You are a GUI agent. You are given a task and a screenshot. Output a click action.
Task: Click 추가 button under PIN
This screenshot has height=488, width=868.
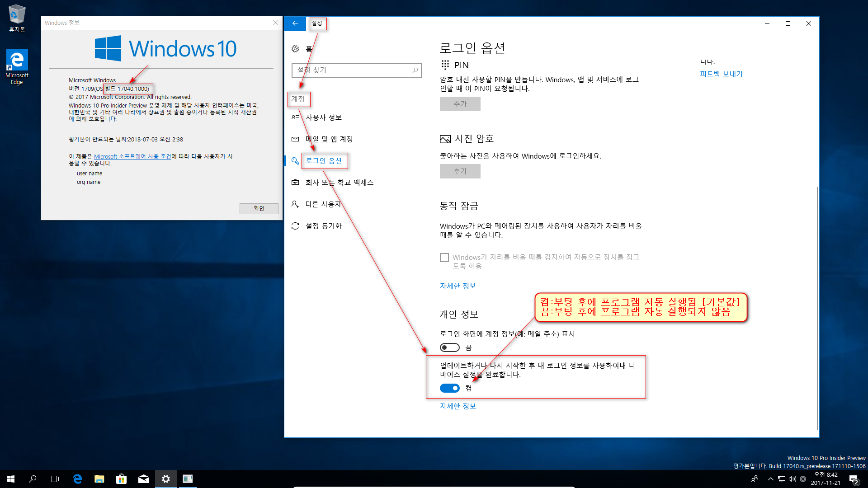(x=460, y=104)
